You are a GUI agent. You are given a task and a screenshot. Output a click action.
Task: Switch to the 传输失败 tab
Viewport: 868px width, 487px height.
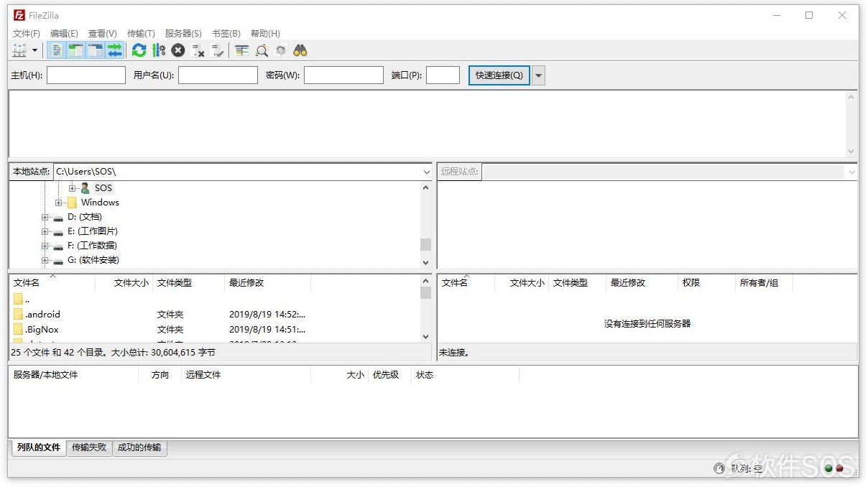click(89, 447)
